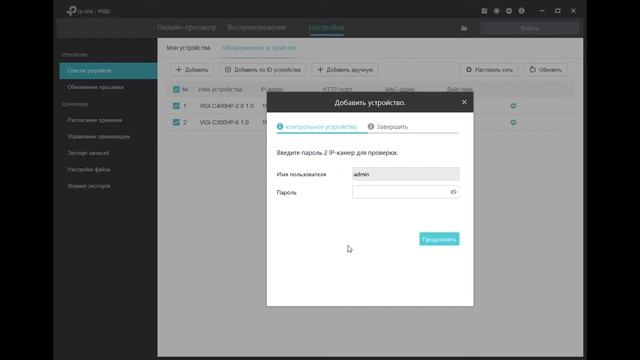The width and height of the screenshot is (640, 360).
Task: Focus the Пароль input field
Action: tap(406, 192)
